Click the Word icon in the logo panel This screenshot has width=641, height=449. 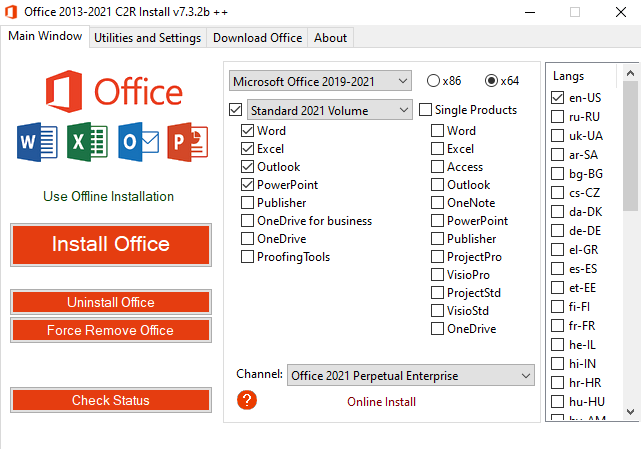[x=36, y=142]
